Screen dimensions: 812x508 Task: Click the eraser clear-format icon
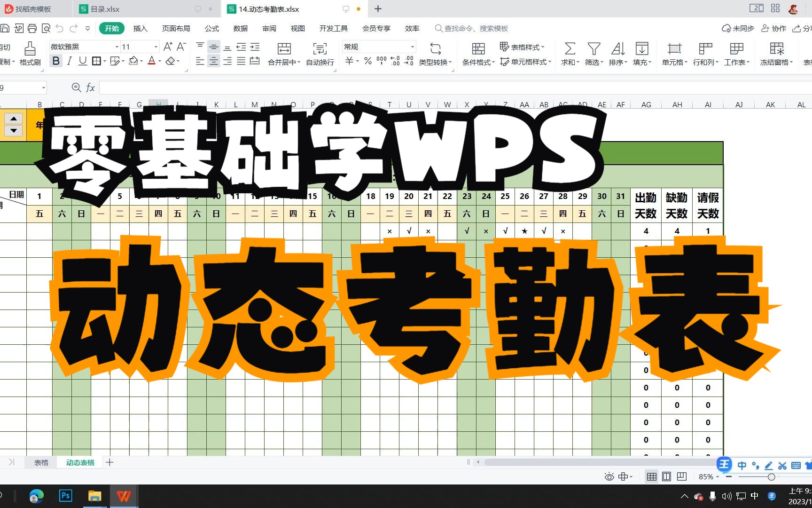coord(170,61)
